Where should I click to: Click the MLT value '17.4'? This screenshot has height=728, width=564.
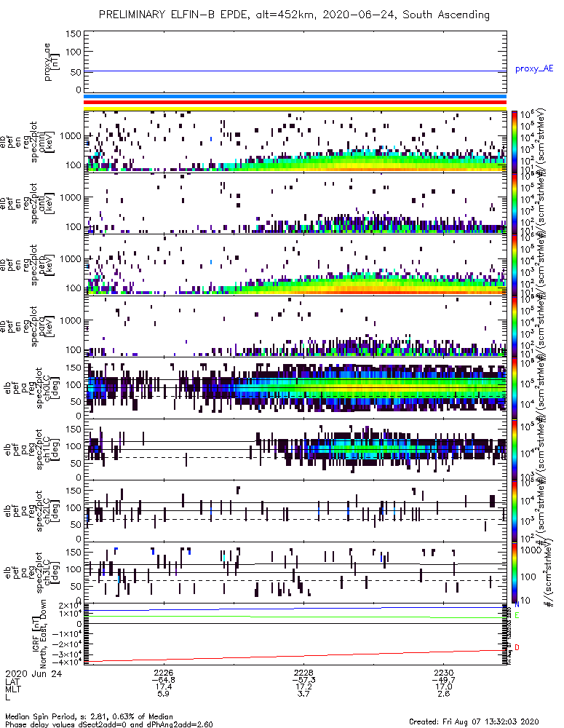pos(164,687)
